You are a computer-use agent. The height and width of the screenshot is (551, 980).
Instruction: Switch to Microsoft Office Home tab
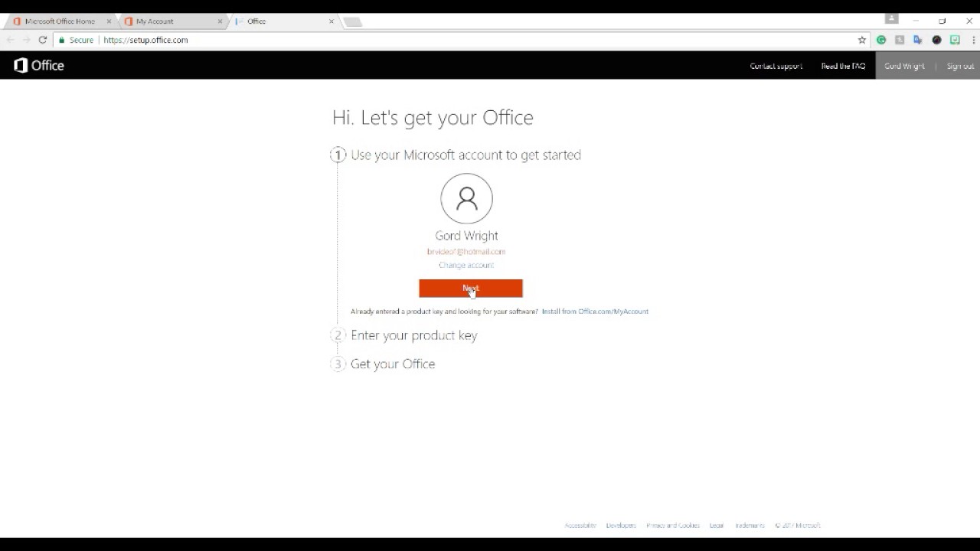[x=60, y=21]
